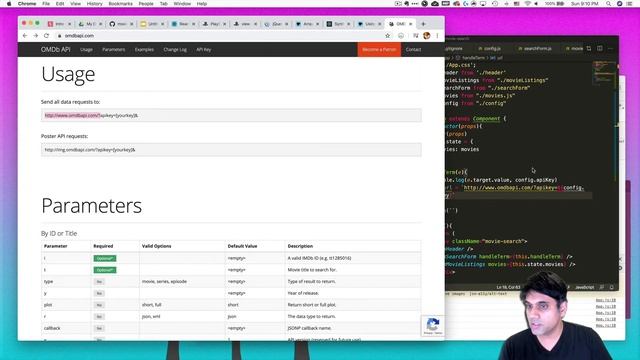Open the Apple menu
This screenshot has width=640, height=360.
(9, 4)
